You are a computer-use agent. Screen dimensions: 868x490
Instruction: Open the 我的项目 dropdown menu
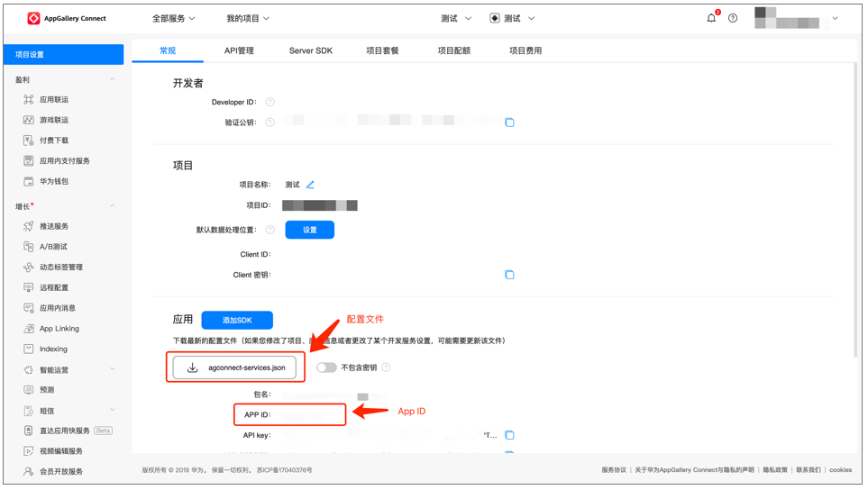click(247, 18)
